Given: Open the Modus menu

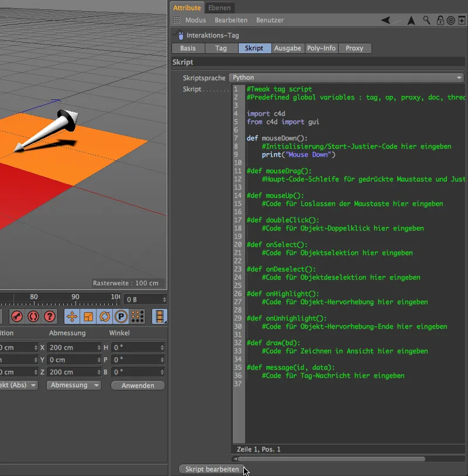Looking at the screenshot, I should pos(195,20).
